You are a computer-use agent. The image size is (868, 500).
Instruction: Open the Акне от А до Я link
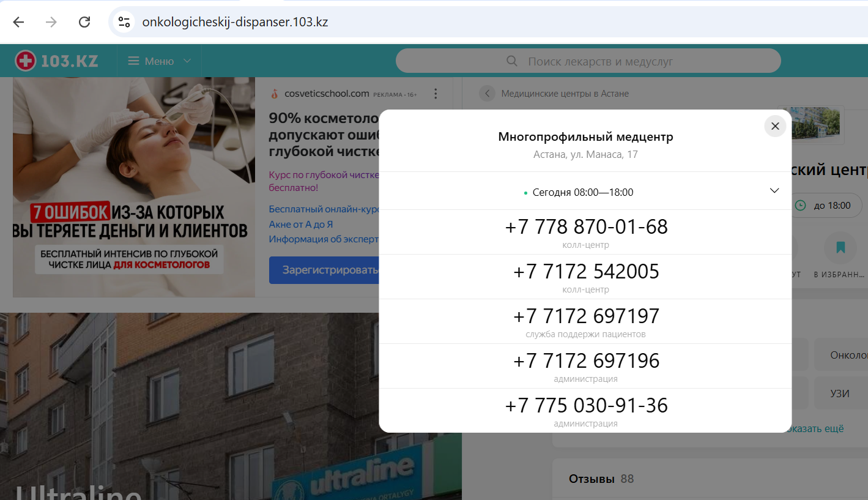(x=301, y=225)
